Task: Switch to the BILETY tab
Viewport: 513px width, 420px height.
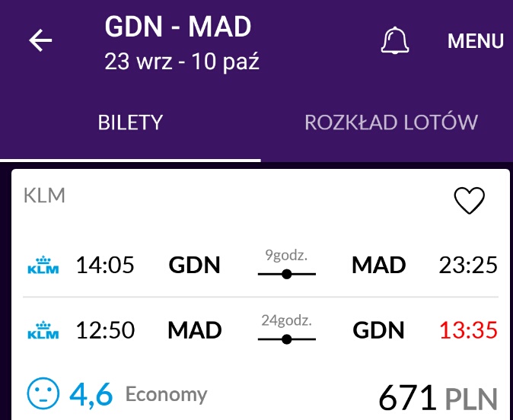Action: (x=130, y=123)
